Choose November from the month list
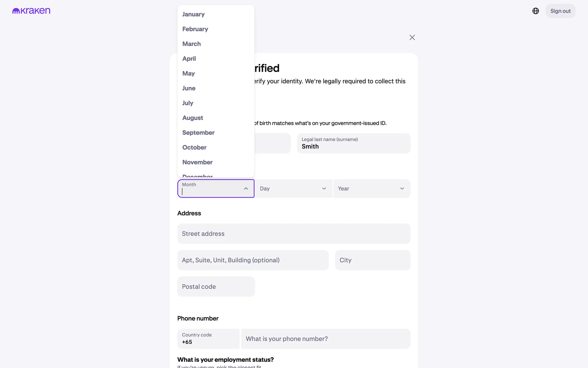Image resolution: width=588 pixels, height=368 pixels. [x=198, y=162]
